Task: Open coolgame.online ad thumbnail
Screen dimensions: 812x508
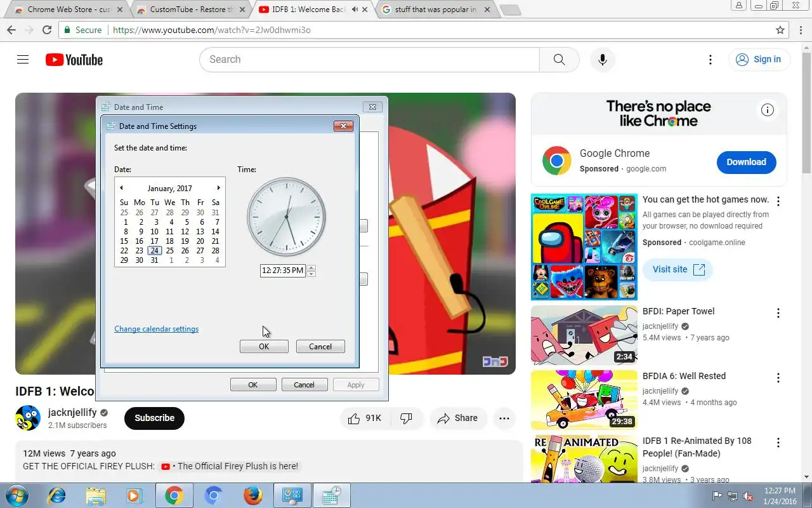Action: click(x=584, y=247)
